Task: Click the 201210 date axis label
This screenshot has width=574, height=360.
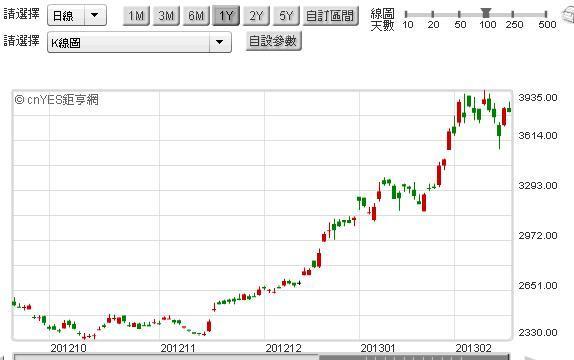Action: 68,348
